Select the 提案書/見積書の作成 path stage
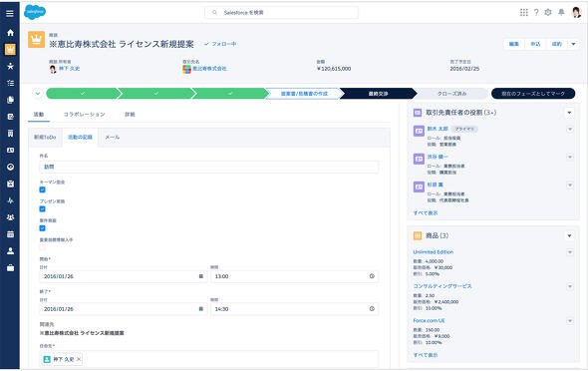 [304, 94]
